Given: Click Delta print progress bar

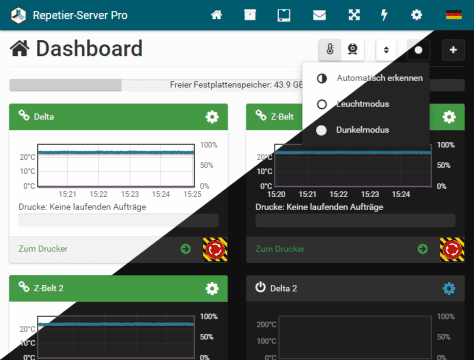Looking at the screenshot, I should click(118, 220).
